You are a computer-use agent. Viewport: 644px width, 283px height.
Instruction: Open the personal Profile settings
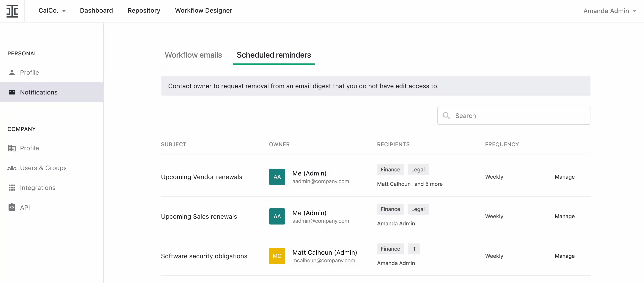[29, 72]
